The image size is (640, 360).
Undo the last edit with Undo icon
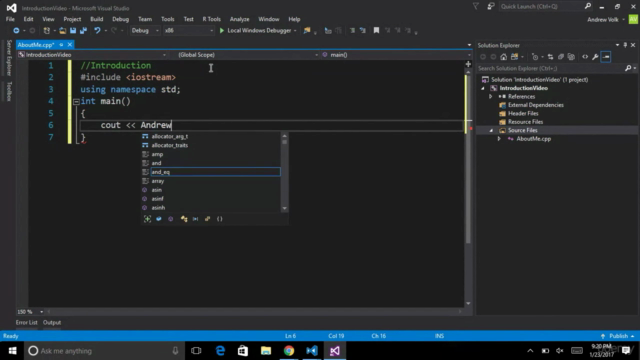97,31
